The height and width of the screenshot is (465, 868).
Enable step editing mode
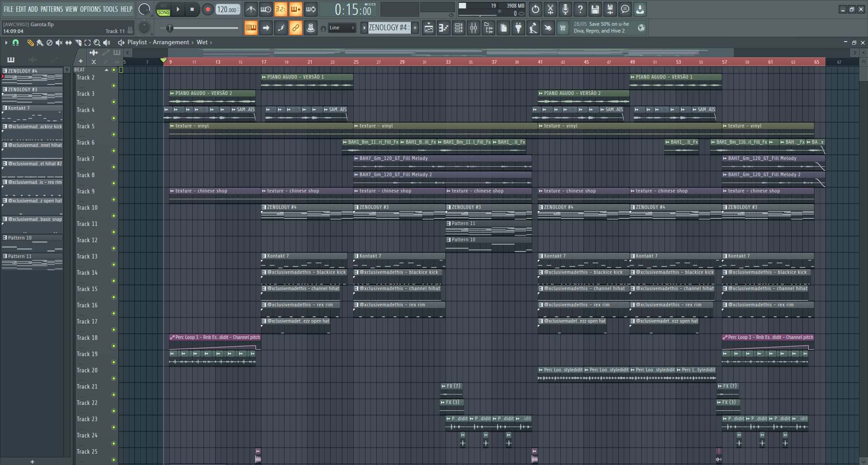[x=281, y=28]
